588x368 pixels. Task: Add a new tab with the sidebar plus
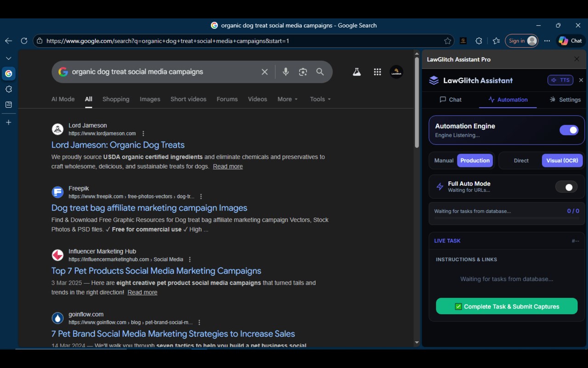8,122
